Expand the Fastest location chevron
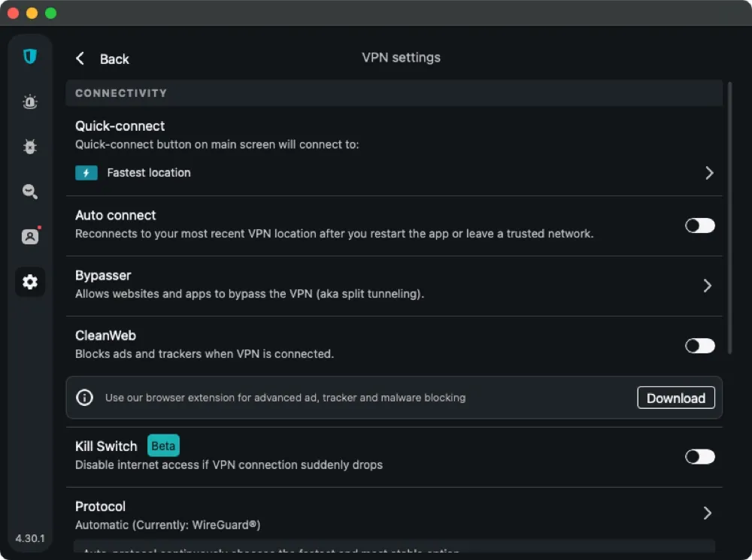This screenshot has height=560, width=752. point(709,173)
